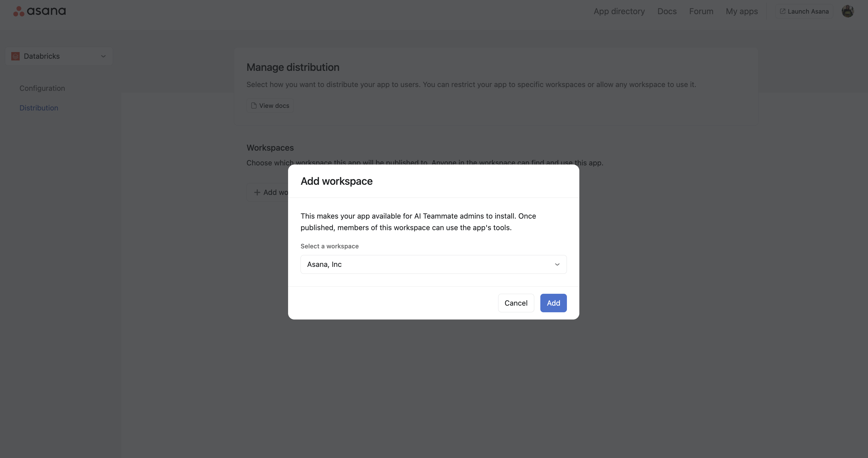The width and height of the screenshot is (868, 458).
Task: Click the document icon on View docs
Action: click(x=254, y=106)
